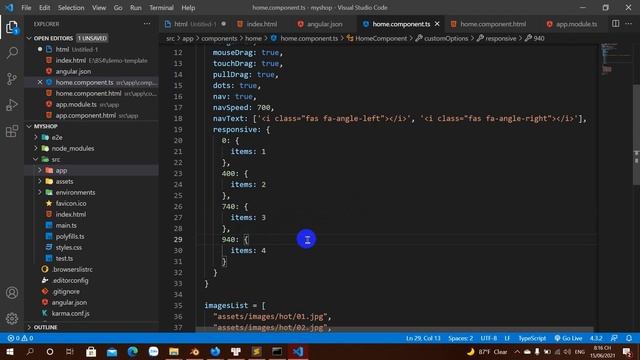Close home.component.ts in Open Editors list

point(40,82)
